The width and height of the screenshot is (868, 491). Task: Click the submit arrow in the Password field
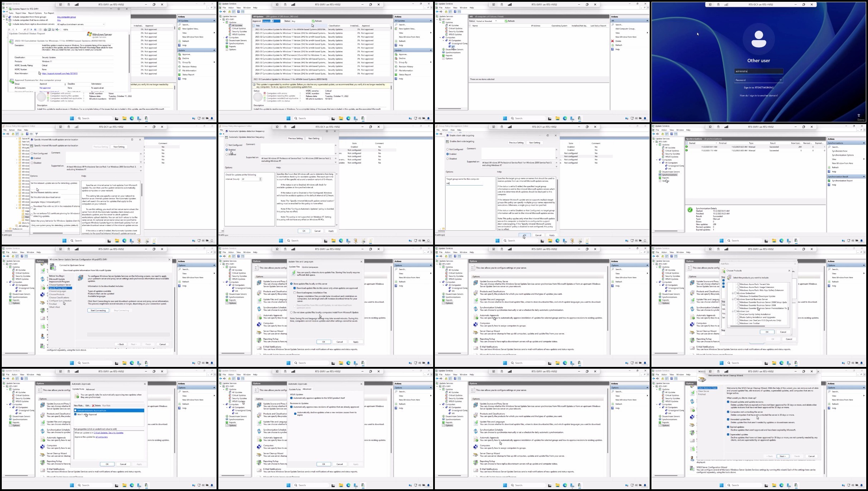click(780, 80)
